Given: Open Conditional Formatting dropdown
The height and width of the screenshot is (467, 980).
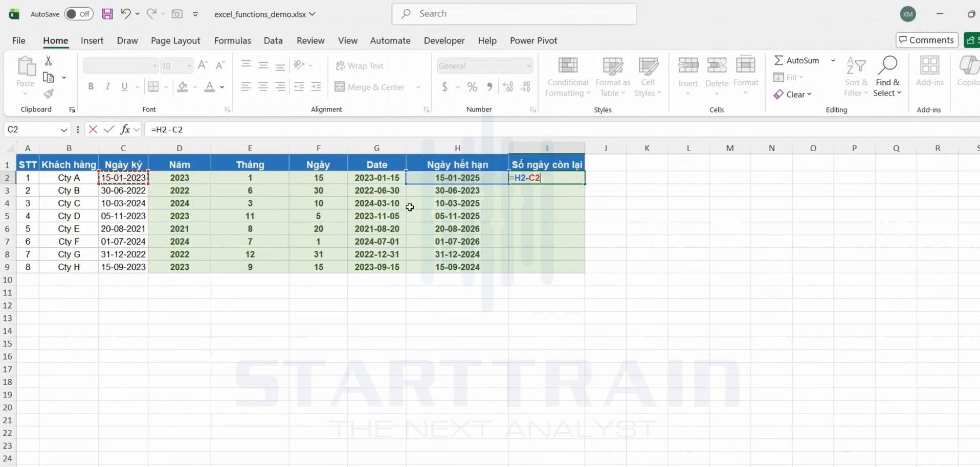Looking at the screenshot, I should 568,77.
